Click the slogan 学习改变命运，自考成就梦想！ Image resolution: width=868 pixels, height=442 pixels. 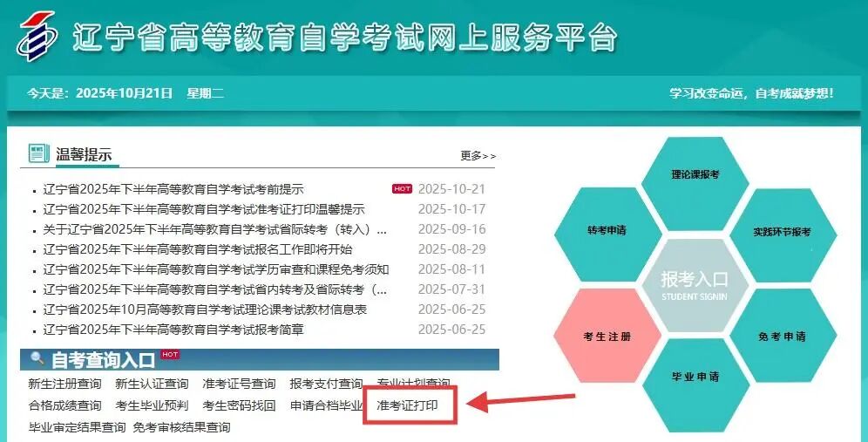pos(751,93)
